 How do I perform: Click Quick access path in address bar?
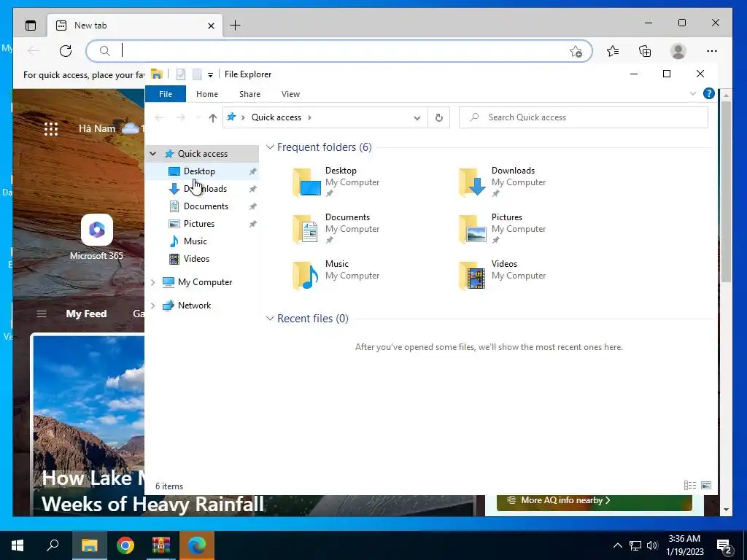coord(276,117)
